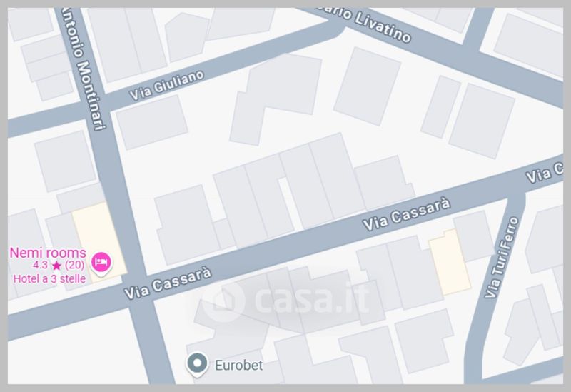Click the Via Giuliano street label
571x392 pixels.
click(167, 85)
